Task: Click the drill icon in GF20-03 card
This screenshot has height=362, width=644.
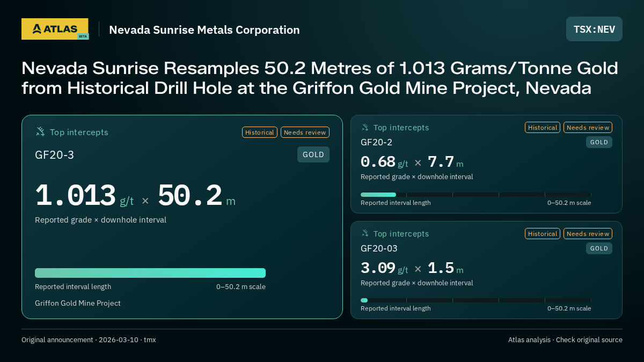Action: coord(365,233)
